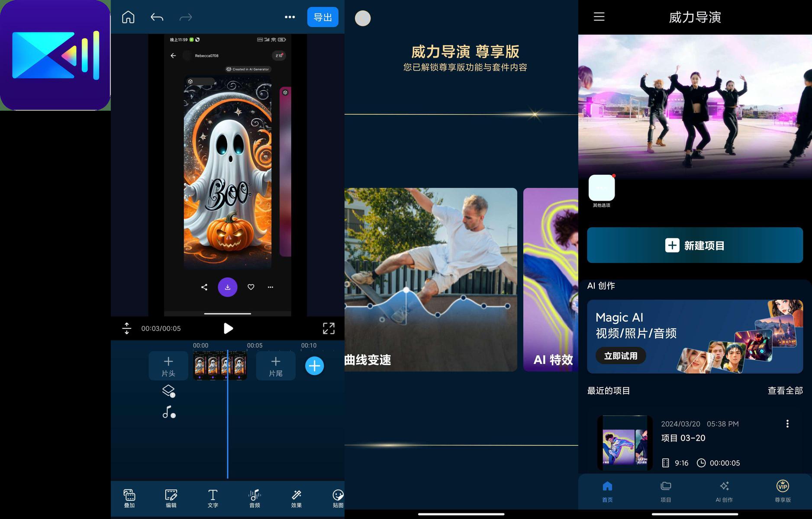Undo the last edit
Image resolution: width=812 pixels, height=519 pixels.
point(157,17)
